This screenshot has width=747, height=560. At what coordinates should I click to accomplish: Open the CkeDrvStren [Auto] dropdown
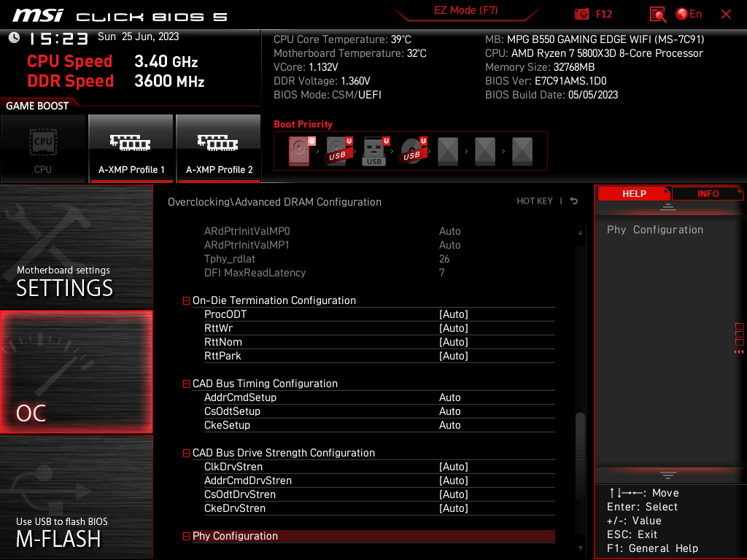click(x=454, y=508)
